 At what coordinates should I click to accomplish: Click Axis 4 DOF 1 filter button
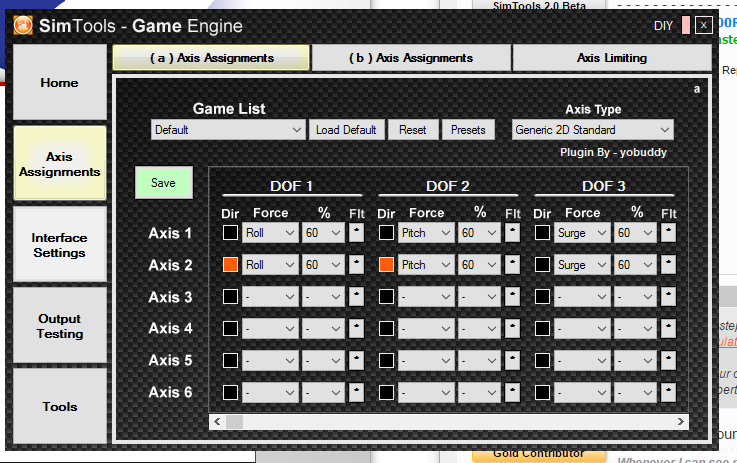point(356,329)
